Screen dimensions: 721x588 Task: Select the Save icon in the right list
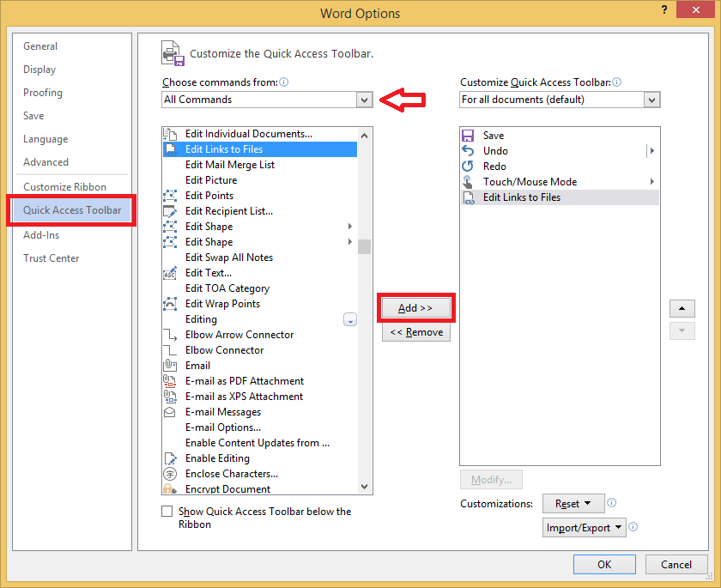[x=468, y=136]
